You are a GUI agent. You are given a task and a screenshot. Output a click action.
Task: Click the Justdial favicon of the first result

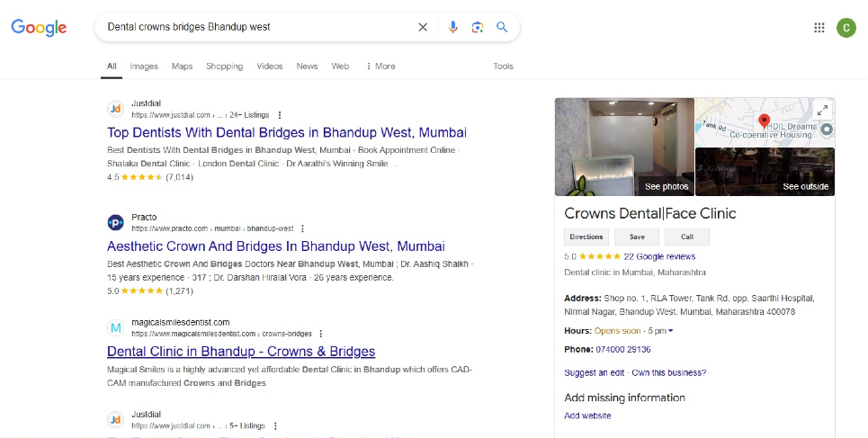(115, 109)
